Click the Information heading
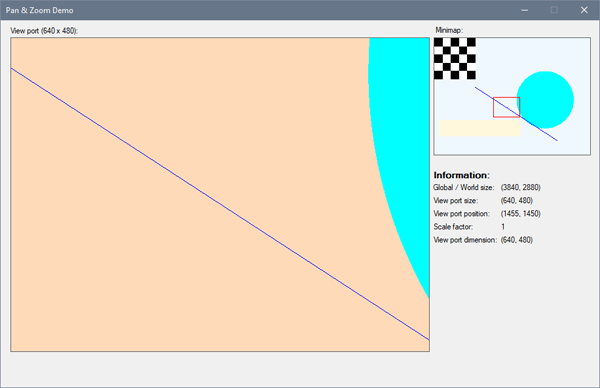 coord(461,175)
